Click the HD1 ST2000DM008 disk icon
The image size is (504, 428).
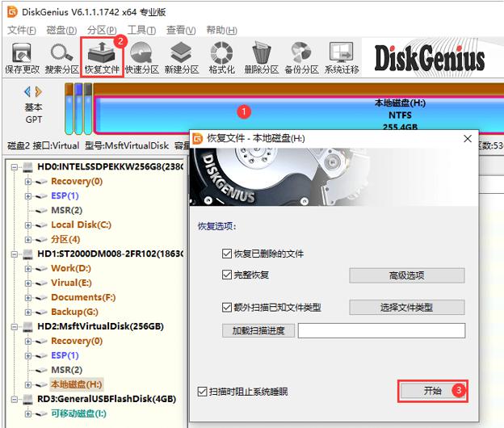coord(27,254)
